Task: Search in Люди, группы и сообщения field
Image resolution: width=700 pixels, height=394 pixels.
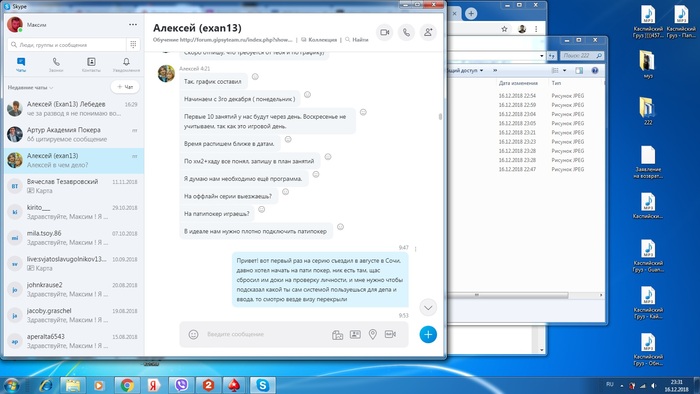Action: point(67,45)
